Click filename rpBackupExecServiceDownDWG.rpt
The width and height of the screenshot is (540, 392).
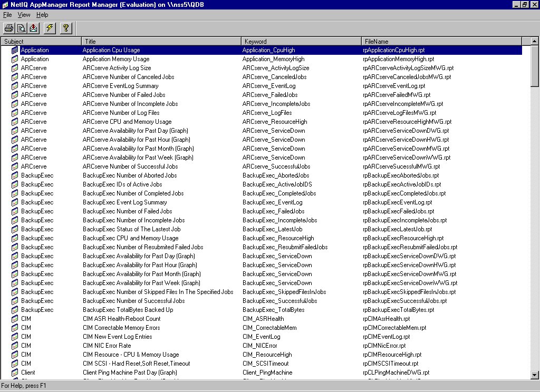point(409,256)
